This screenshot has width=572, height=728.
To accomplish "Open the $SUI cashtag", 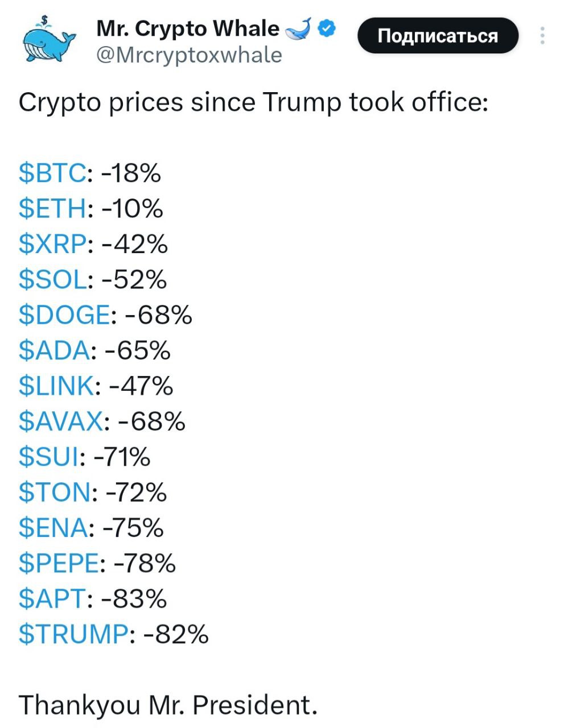I will [x=49, y=457].
